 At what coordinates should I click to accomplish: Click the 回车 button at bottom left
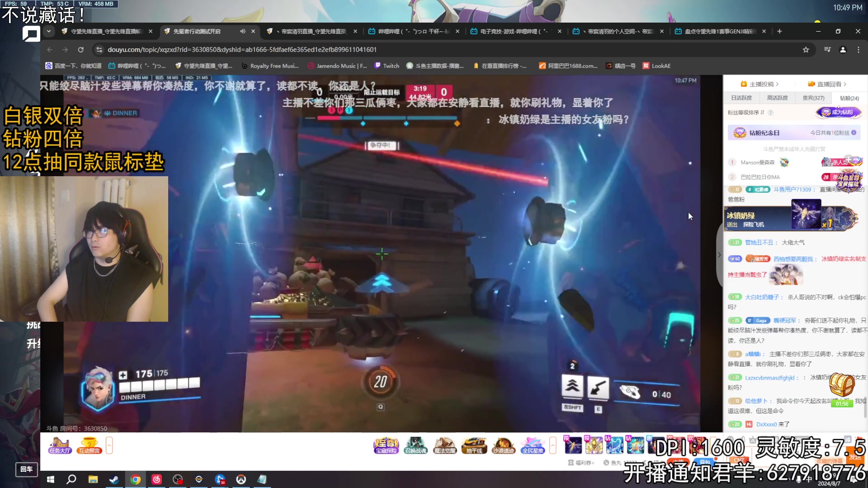27,469
